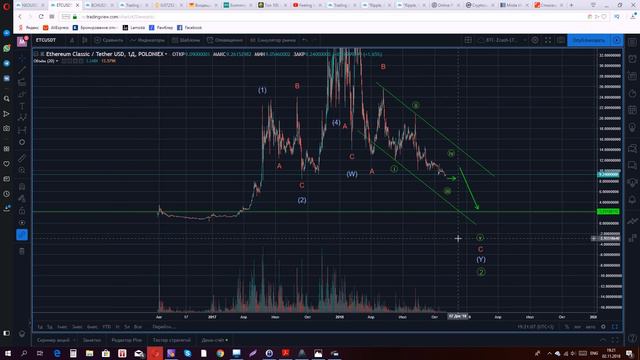The height and width of the screenshot is (360, 640).
Task: Collapse the legend with the small square toggle
Action: [x=36, y=54]
